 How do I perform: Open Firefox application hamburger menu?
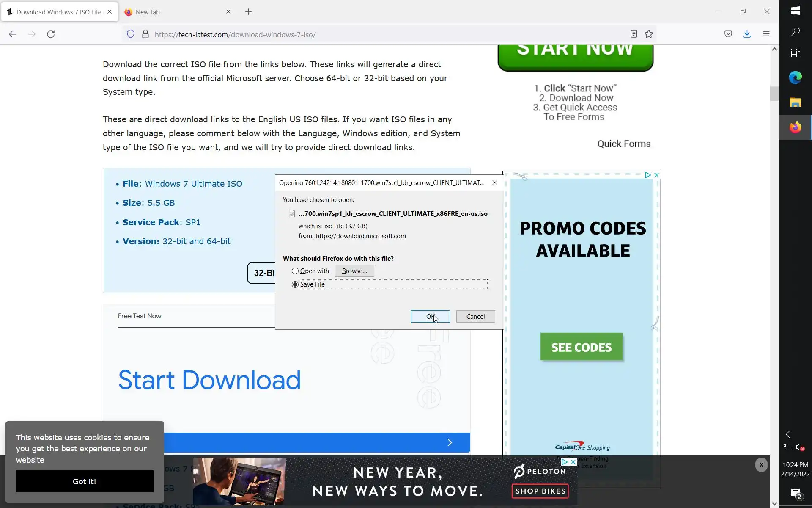pos(766,34)
